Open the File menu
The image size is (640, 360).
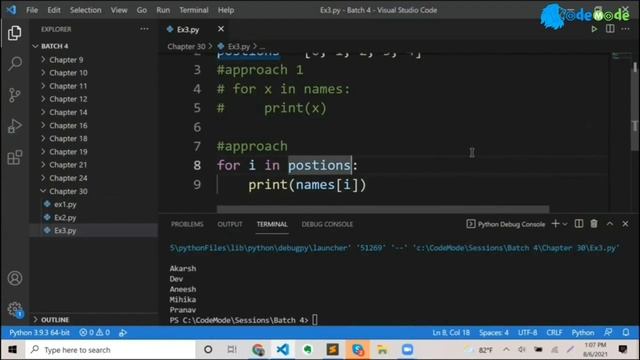pyautogui.click(x=32, y=10)
